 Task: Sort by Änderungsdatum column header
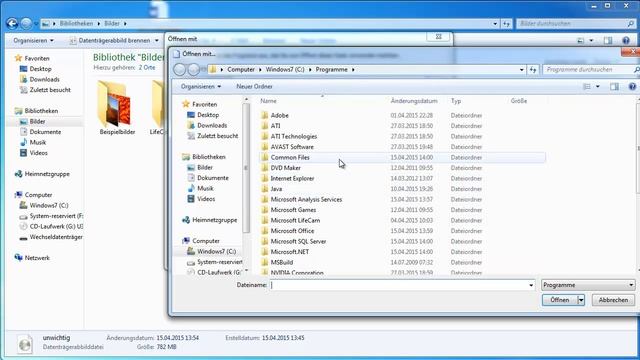click(x=414, y=101)
